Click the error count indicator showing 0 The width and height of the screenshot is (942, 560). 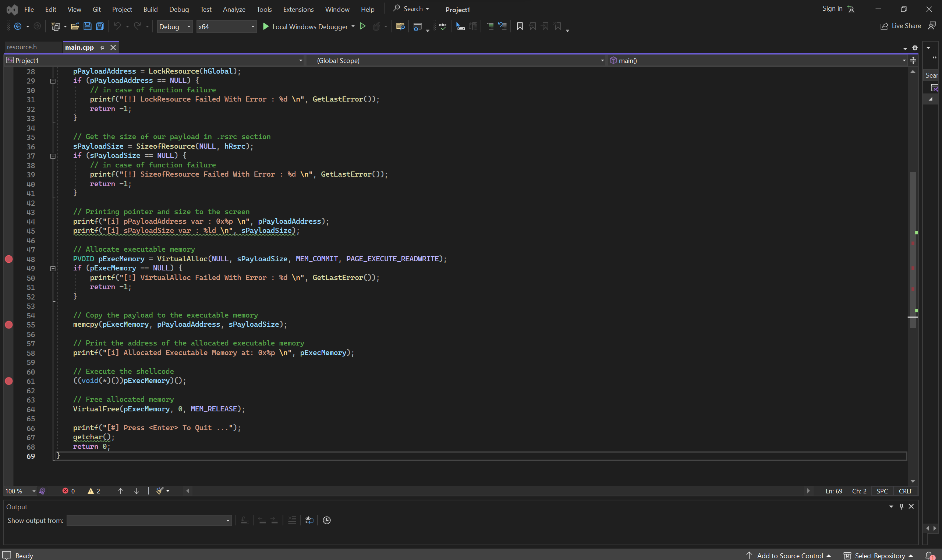[x=69, y=491]
